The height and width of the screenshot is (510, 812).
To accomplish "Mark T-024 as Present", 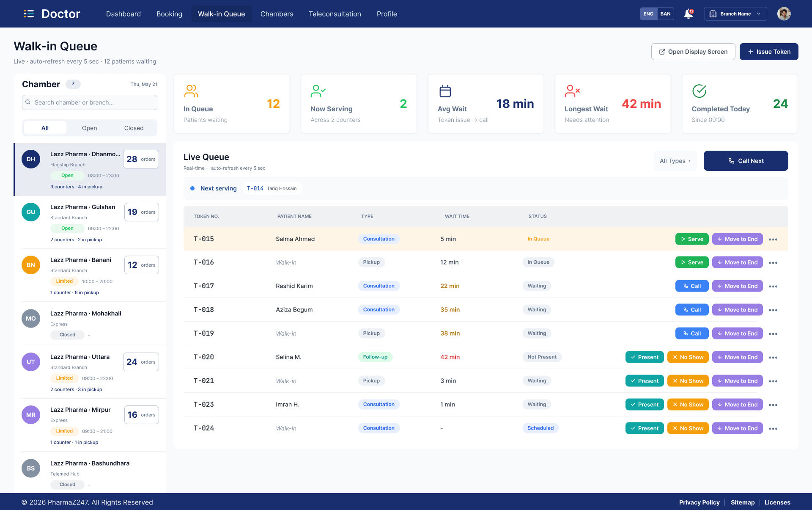I will point(645,428).
